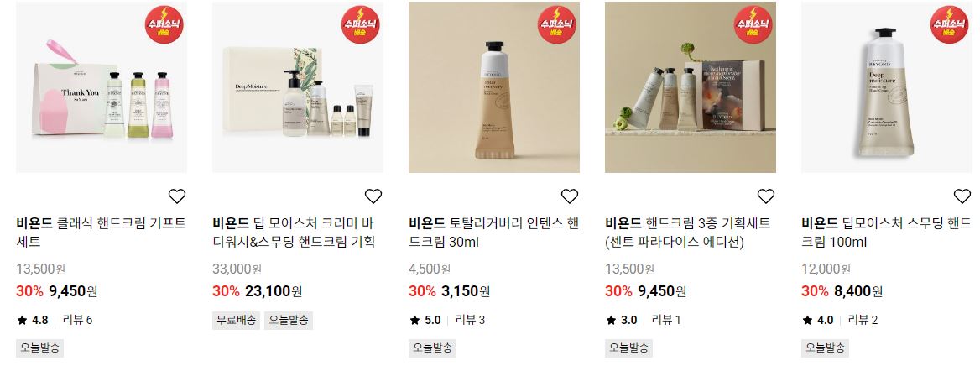Click 슈퍼소닉 배송 badge on Deep Moisture 100ml image

pos(950,24)
